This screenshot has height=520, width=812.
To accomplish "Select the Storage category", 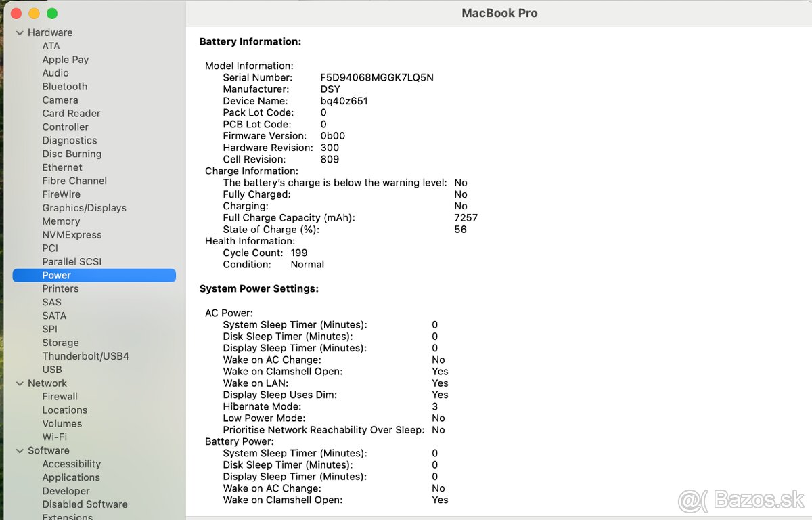I will pos(60,342).
